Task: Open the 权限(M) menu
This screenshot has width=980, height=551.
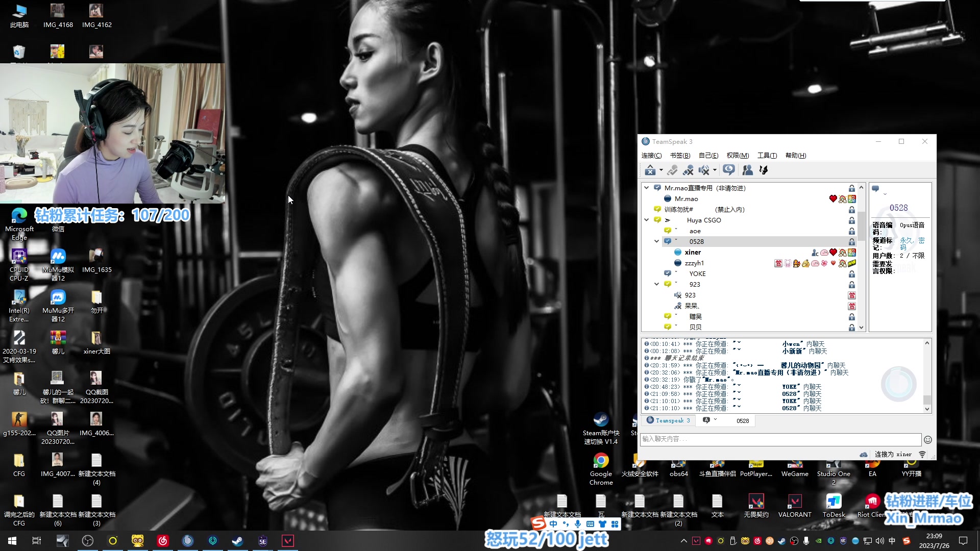Action: (x=738, y=156)
